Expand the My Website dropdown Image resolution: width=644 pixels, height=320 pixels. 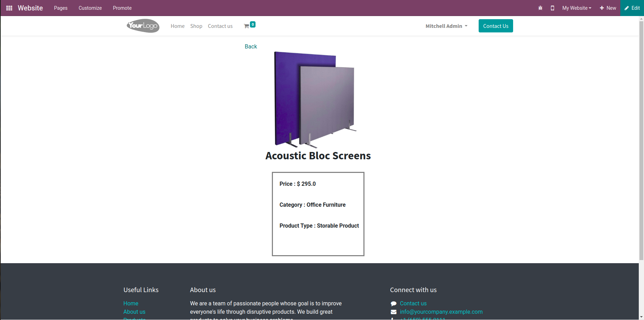576,8
